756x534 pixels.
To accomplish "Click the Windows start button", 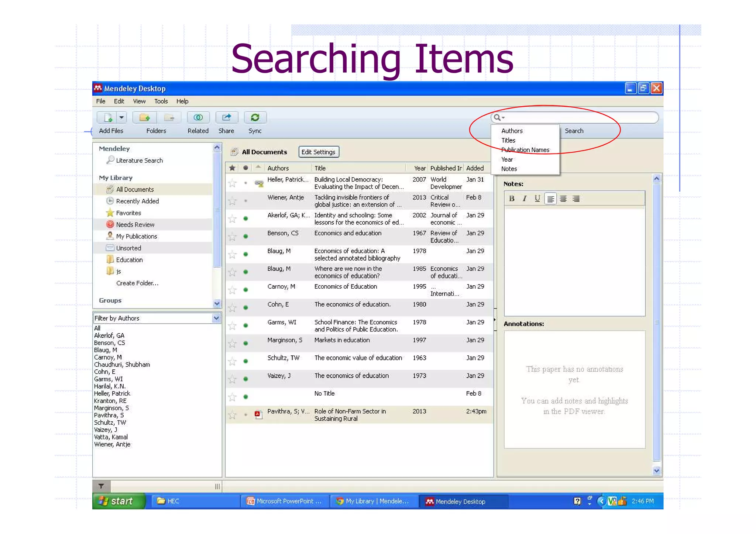I will point(119,501).
